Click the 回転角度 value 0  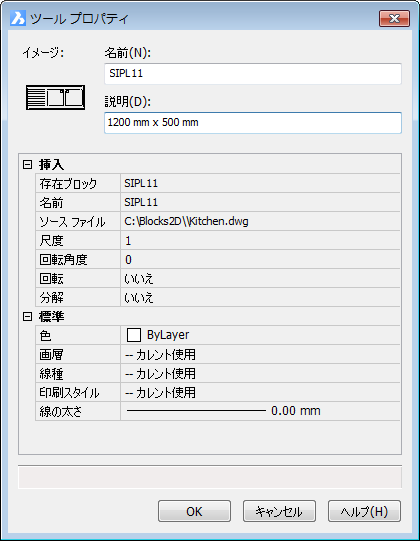click(260, 259)
